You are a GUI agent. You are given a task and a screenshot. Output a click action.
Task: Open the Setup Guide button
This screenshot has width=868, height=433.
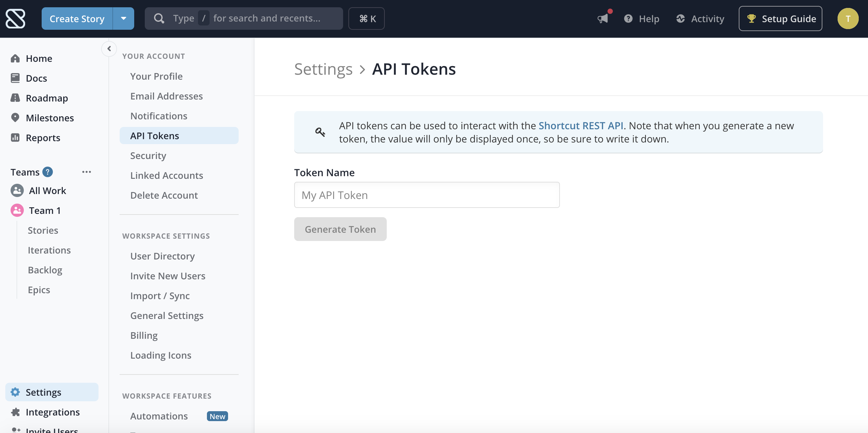pos(780,19)
